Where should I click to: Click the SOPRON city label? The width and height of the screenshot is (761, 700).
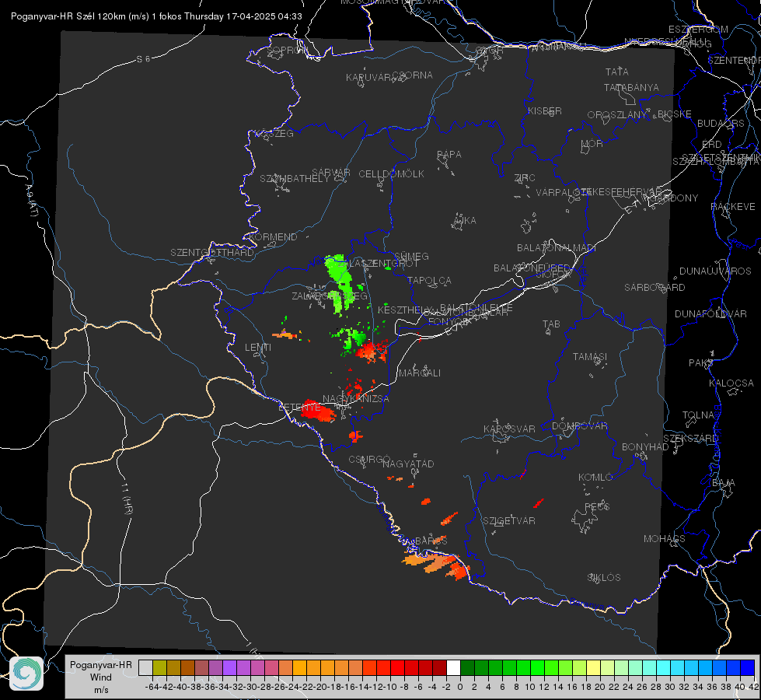coord(286,50)
